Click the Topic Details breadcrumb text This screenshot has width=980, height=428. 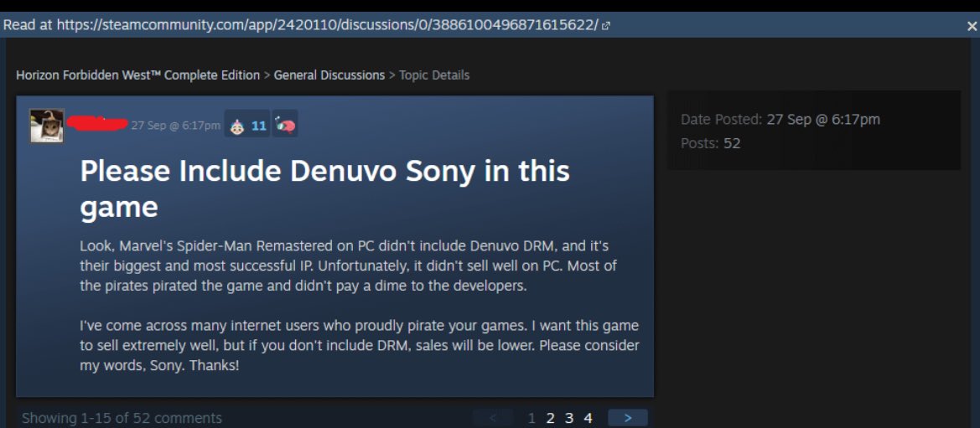(434, 75)
